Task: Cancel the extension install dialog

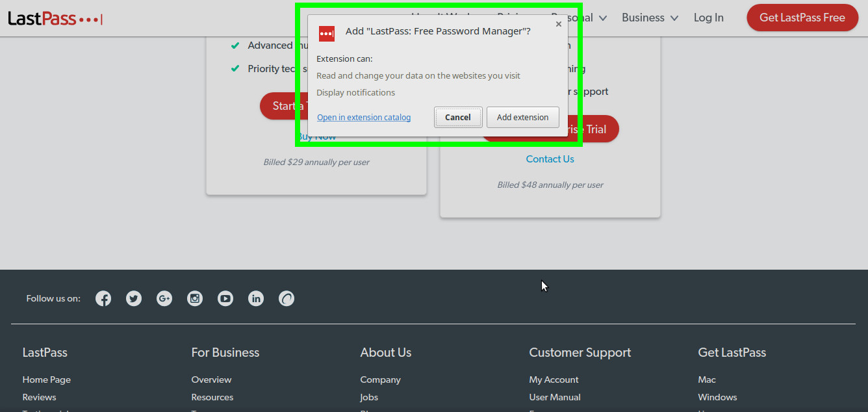Action: pyautogui.click(x=458, y=117)
